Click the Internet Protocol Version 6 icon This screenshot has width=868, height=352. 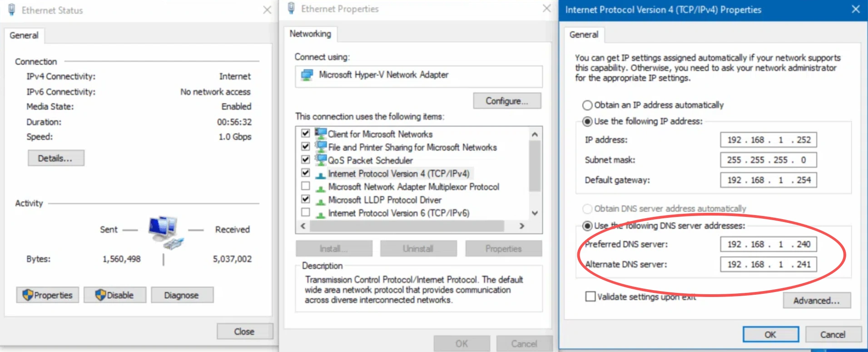tap(321, 215)
